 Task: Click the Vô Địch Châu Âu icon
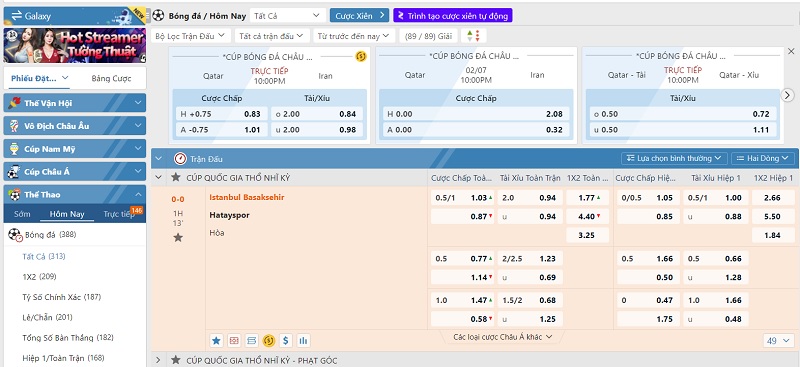coord(14,126)
